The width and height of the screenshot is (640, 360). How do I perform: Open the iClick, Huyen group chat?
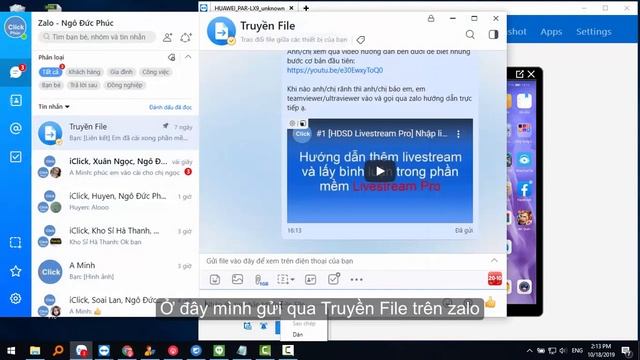coord(115,202)
